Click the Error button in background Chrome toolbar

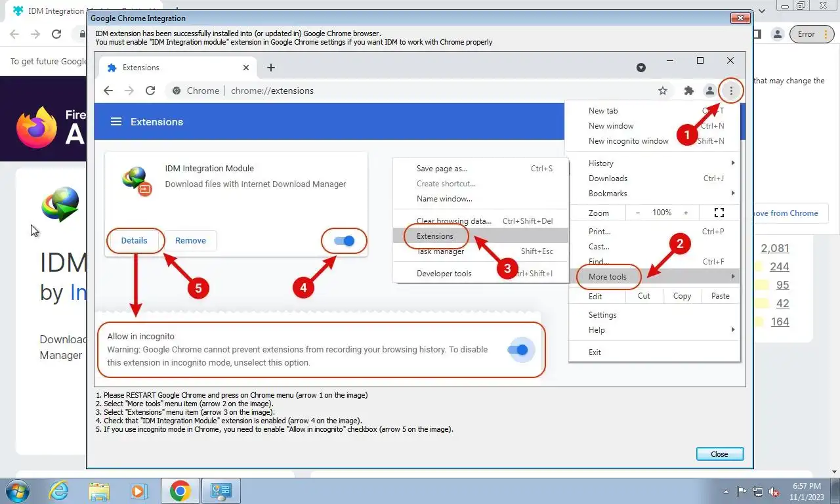[812, 34]
